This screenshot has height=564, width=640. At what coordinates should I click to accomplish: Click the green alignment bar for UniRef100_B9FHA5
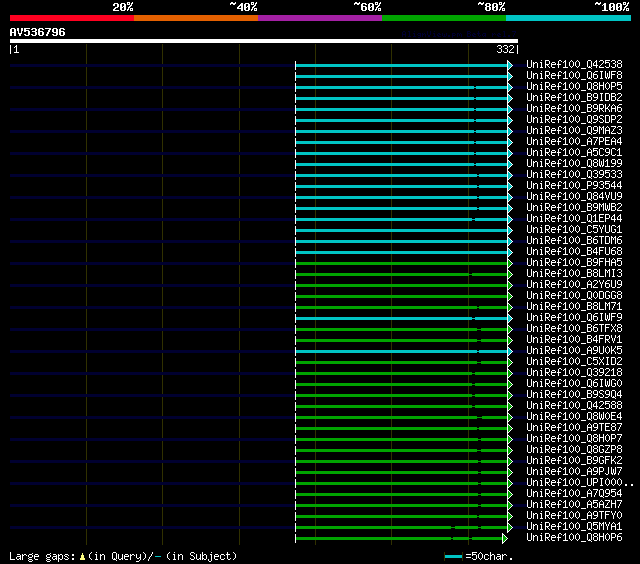(400, 262)
